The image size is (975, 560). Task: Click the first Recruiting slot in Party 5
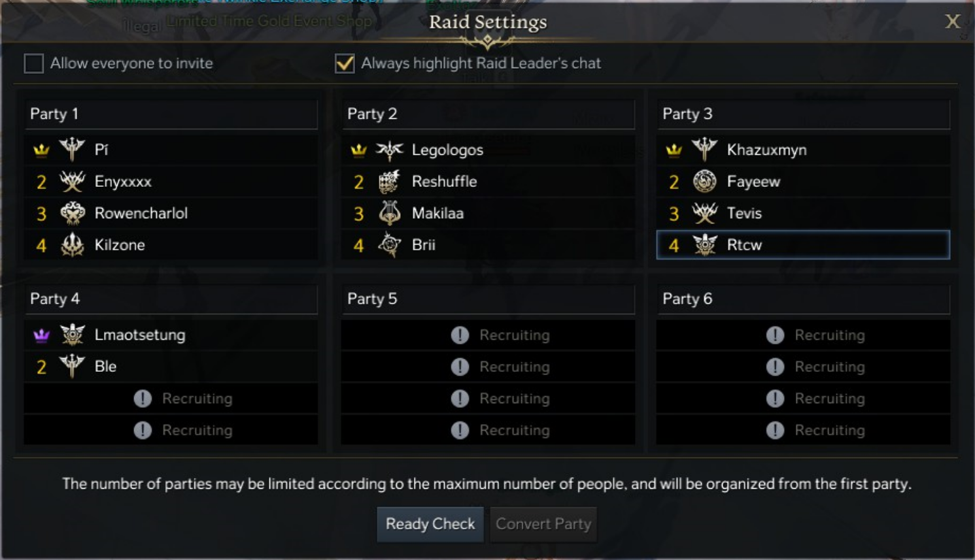(x=487, y=335)
